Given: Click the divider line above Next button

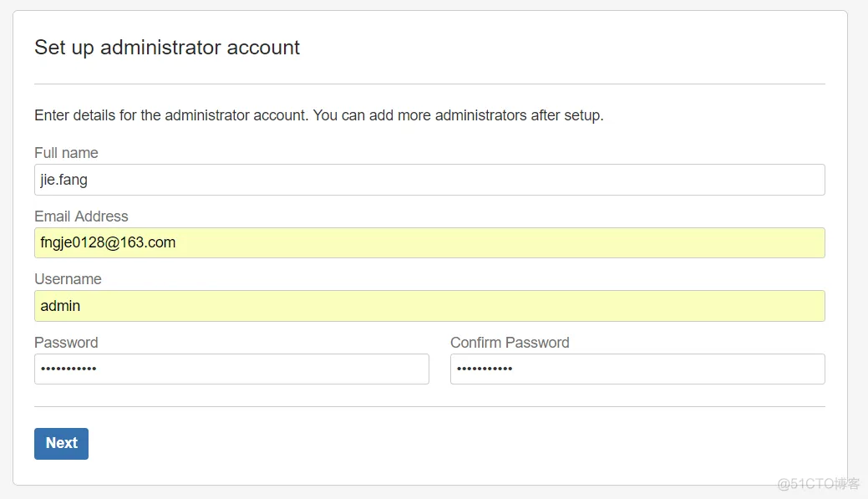Looking at the screenshot, I should [429, 406].
